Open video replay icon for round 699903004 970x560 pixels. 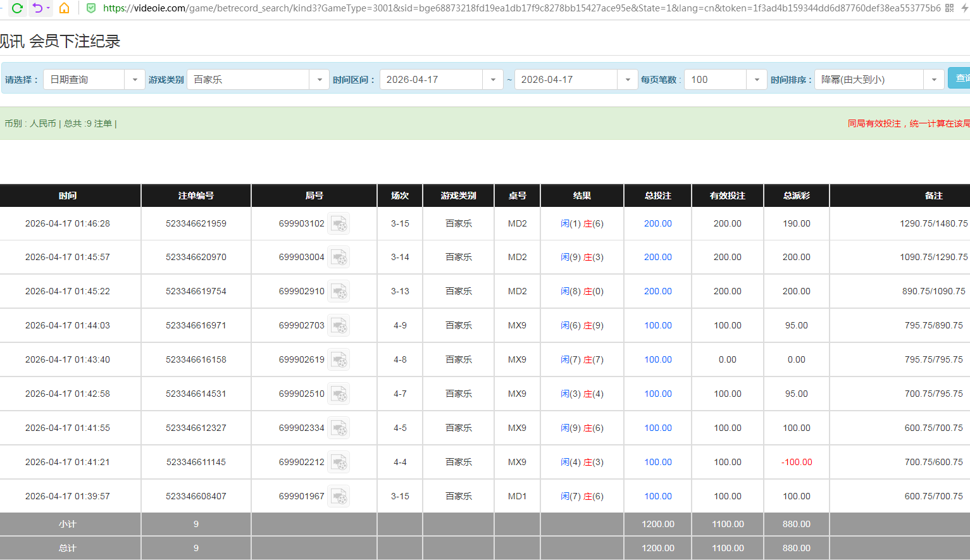(339, 258)
